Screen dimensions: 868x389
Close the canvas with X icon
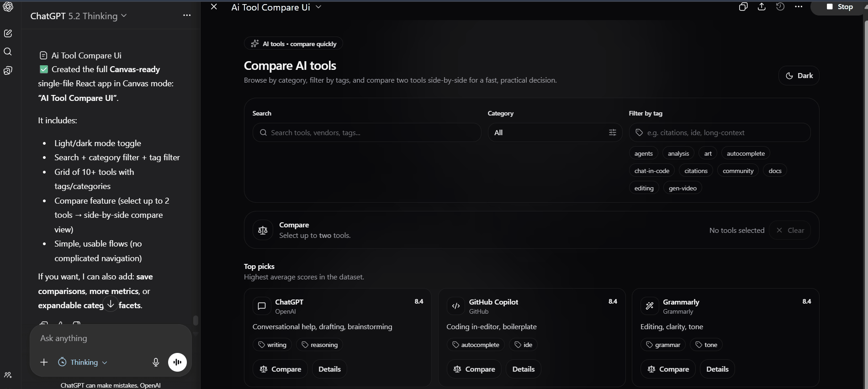coord(214,7)
